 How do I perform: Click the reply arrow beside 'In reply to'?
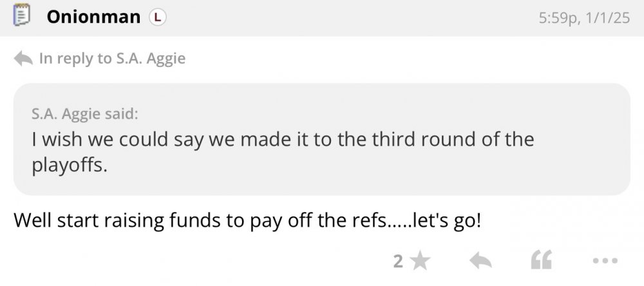(x=23, y=59)
